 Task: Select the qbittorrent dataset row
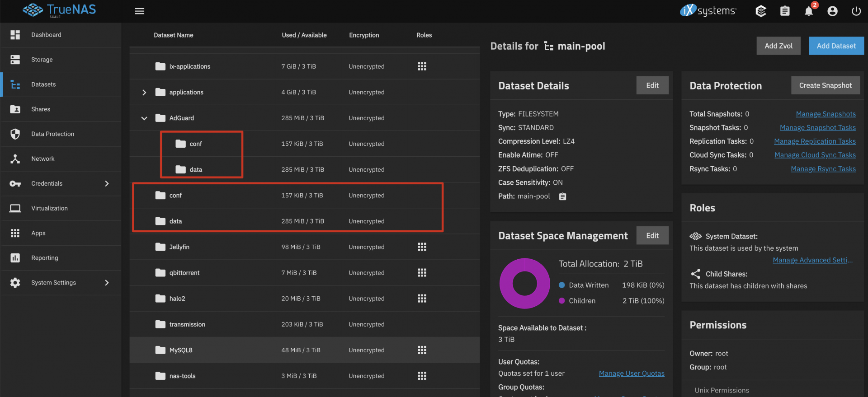pos(305,273)
